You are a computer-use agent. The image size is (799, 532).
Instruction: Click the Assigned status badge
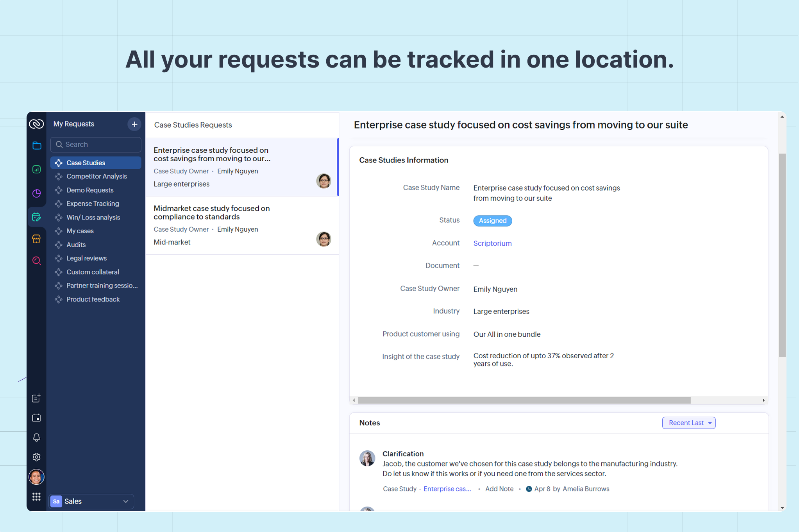[x=492, y=221]
